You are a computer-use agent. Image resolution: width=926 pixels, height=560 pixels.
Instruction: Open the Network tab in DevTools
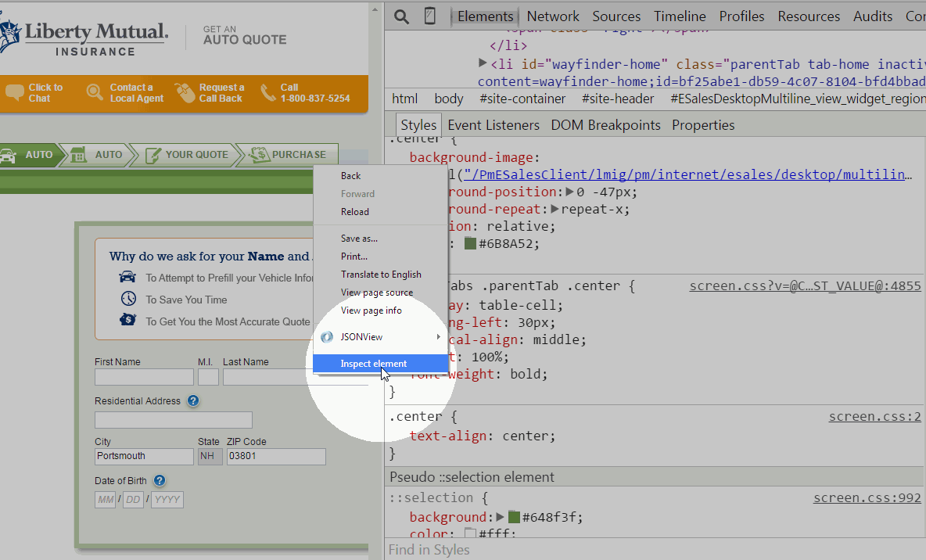tap(553, 16)
